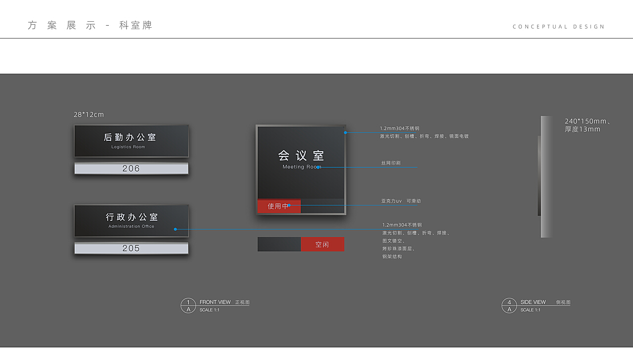Toggle the red 使用中 status slider
Image resolution: width=633 pixels, height=364 pixels.
point(278,206)
